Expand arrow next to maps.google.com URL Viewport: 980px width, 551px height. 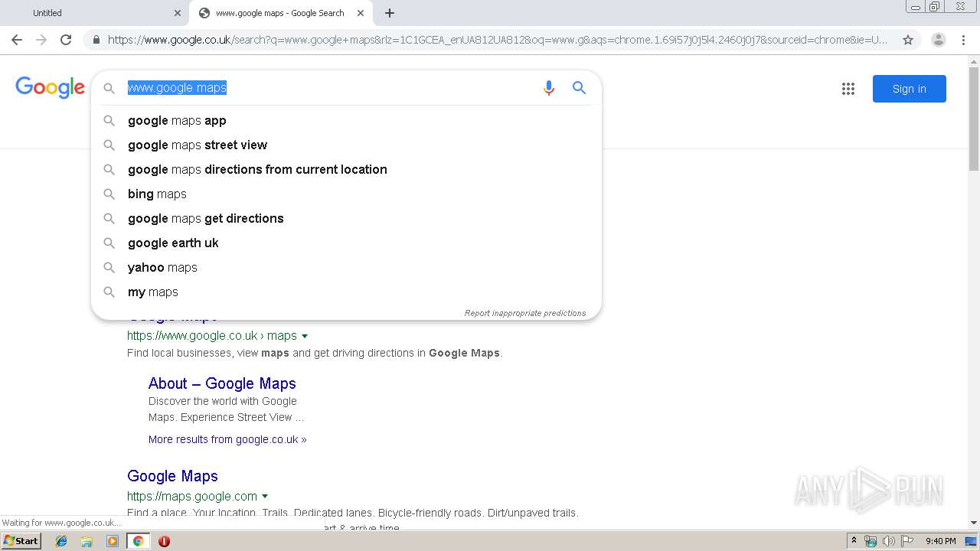[x=265, y=497]
